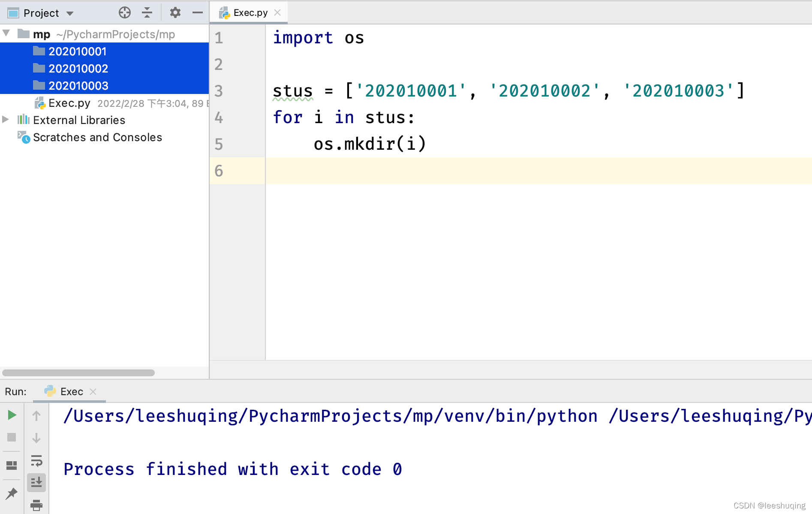Click 'Process finished with exit code 0'
The width and height of the screenshot is (812, 514).
(x=233, y=469)
